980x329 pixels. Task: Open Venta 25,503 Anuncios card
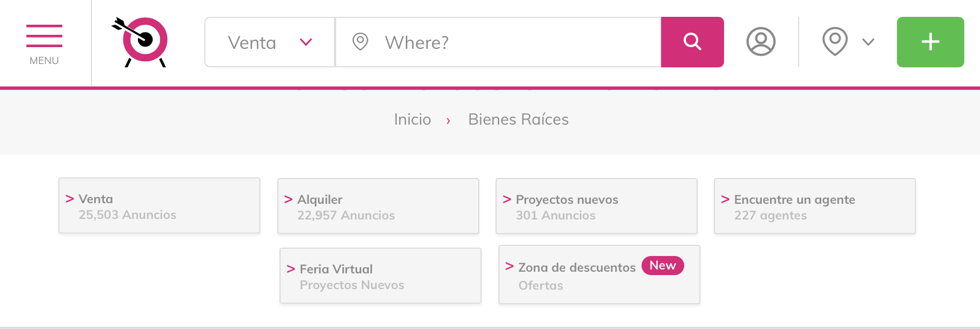point(159,205)
